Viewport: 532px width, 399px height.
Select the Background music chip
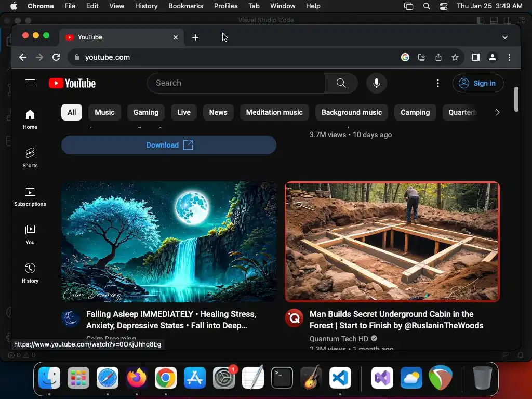click(352, 112)
